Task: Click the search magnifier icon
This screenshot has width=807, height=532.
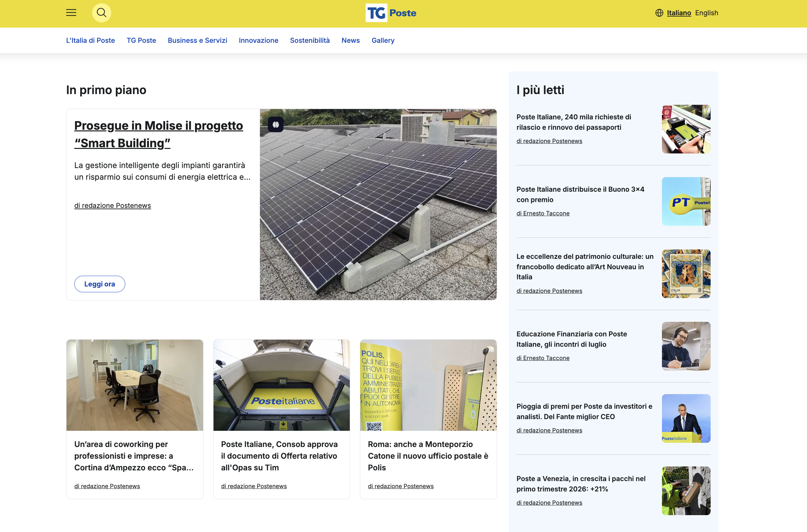Action: click(x=102, y=13)
